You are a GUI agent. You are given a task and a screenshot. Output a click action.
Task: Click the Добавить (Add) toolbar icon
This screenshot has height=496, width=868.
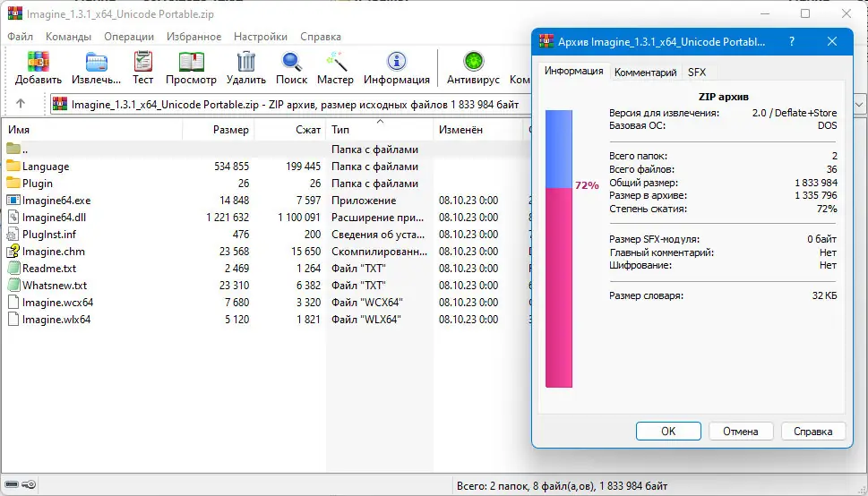pyautogui.click(x=39, y=62)
